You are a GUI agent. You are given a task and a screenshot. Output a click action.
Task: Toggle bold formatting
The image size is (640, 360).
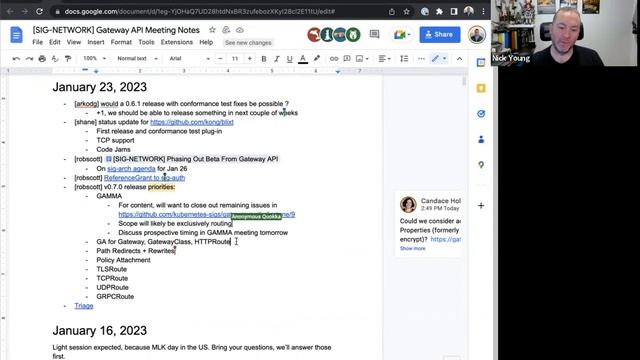(x=264, y=59)
